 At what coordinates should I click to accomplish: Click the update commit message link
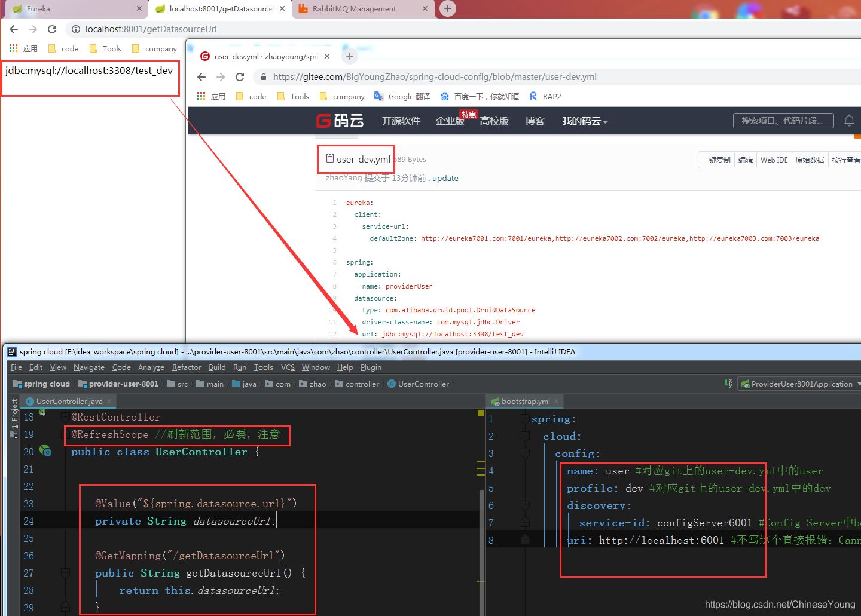pyautogui.click(x=445, y=179)
